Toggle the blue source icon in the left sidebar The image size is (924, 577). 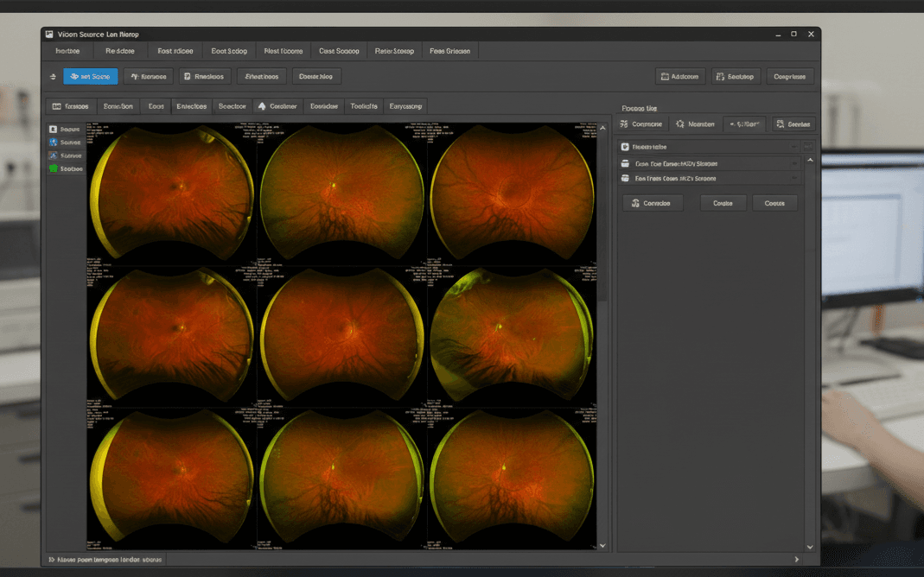click(53, 142)
